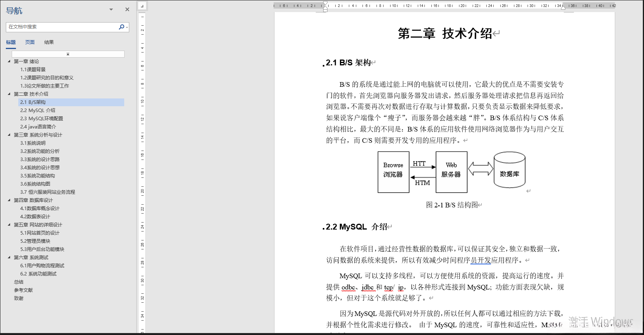This screenshot has width=644, height=335.
Task: Click the 2.2 MySQL 介绍 heading in document
Action: point(356,227)
